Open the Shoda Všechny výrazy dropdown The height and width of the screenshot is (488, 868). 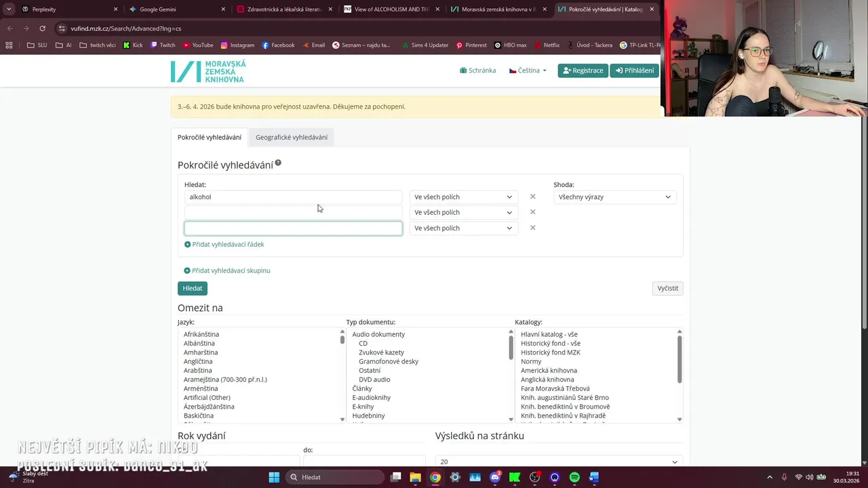click(614, 197)
